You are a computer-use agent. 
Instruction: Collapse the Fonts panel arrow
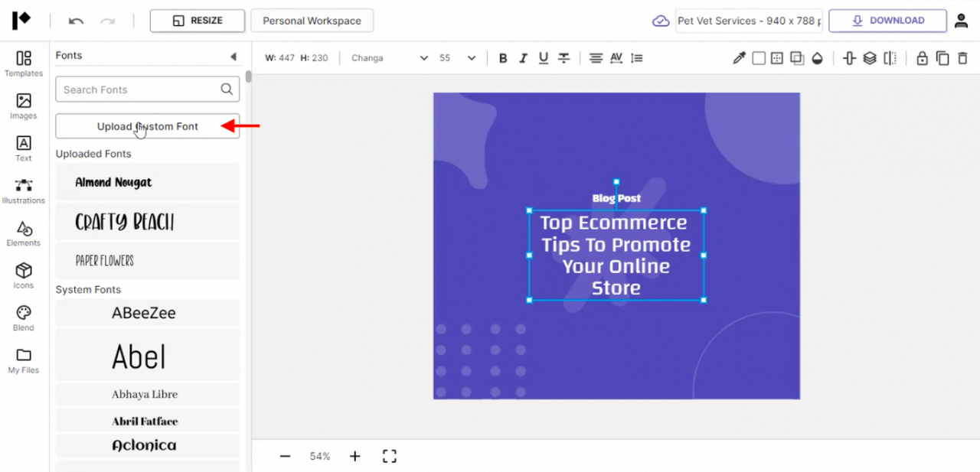click(x=233, y=56)
